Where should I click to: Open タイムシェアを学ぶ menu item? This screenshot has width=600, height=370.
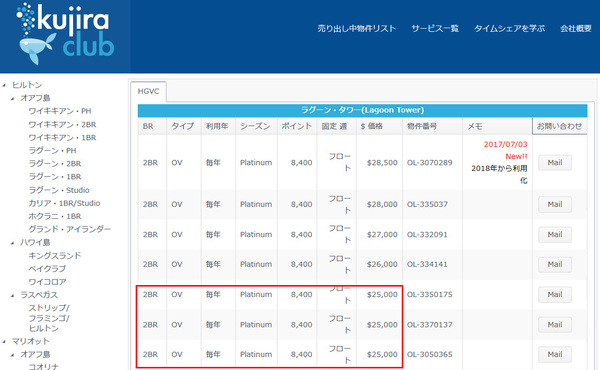tap(509, 28)
